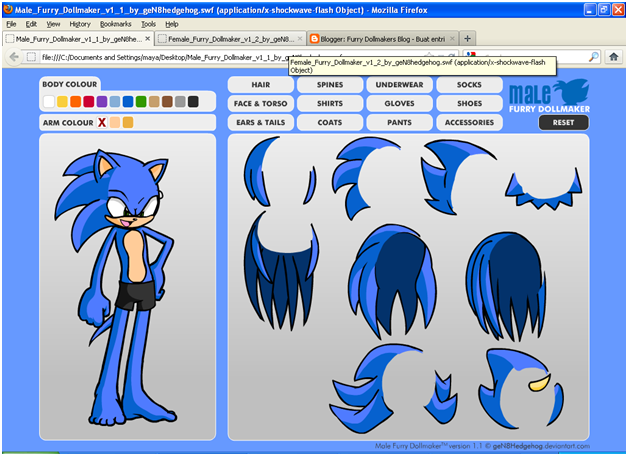Pick the white body colour swatch
Viewport: 628px width, 456px height.
click(x=49, y=102)
